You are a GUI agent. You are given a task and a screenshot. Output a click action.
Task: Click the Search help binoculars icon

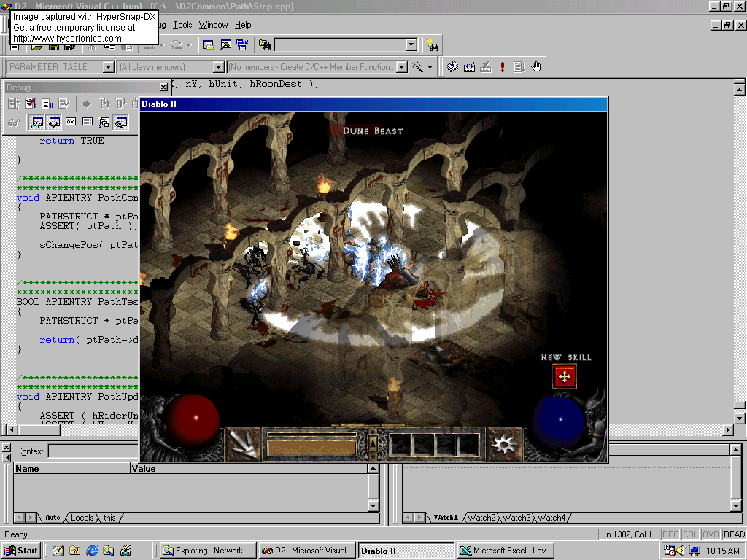(433, 45)
